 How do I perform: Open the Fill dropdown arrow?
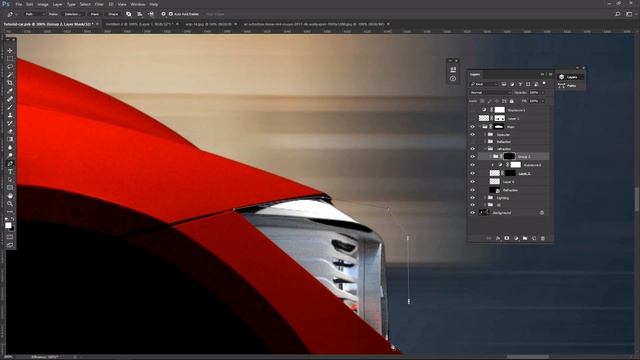tap(542, 101)
